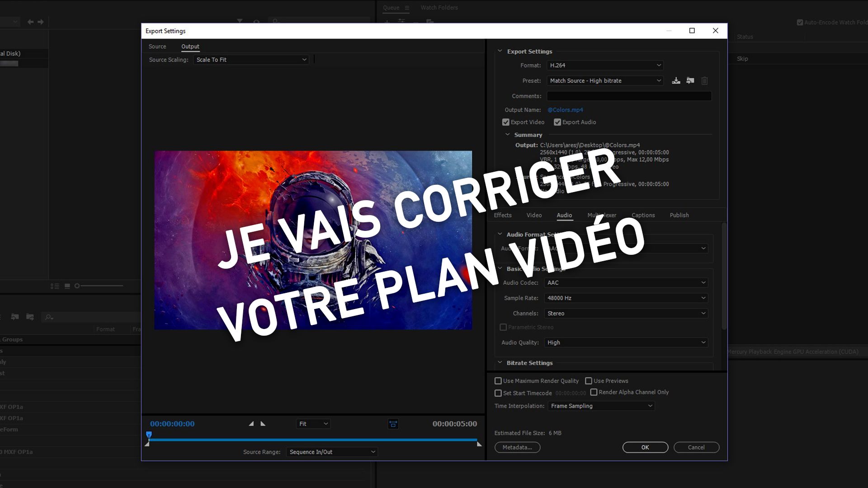Uncheck the Export Video checkbox

tap(505, 122)
